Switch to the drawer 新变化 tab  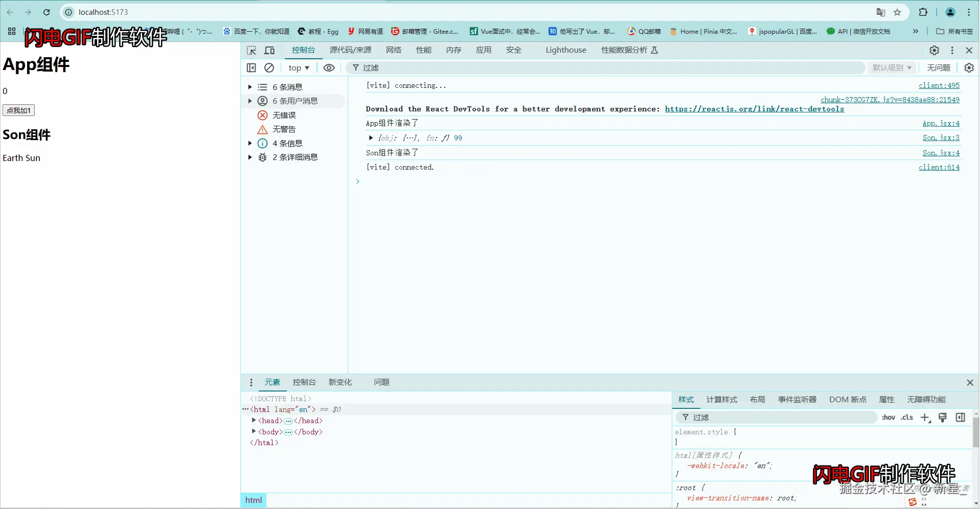[340, 382]
